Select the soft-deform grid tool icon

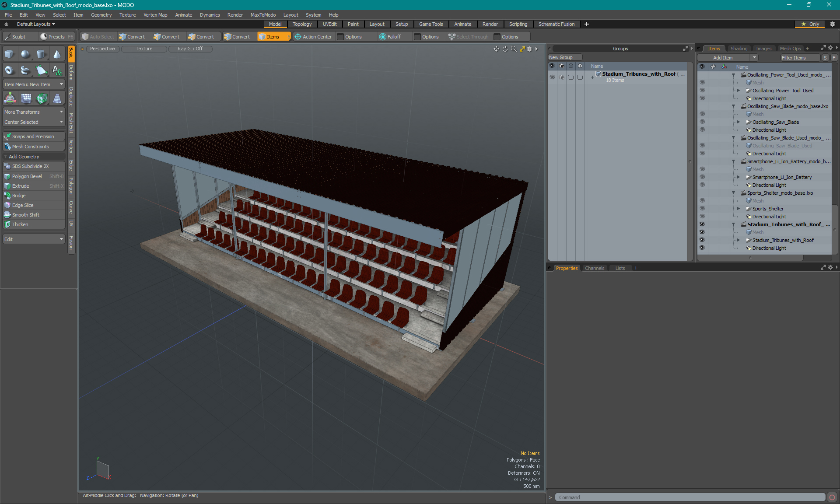click(x=26, y=98)
